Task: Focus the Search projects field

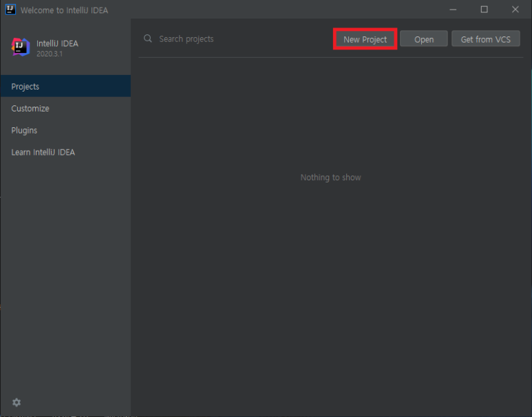Action: [237, 39]
